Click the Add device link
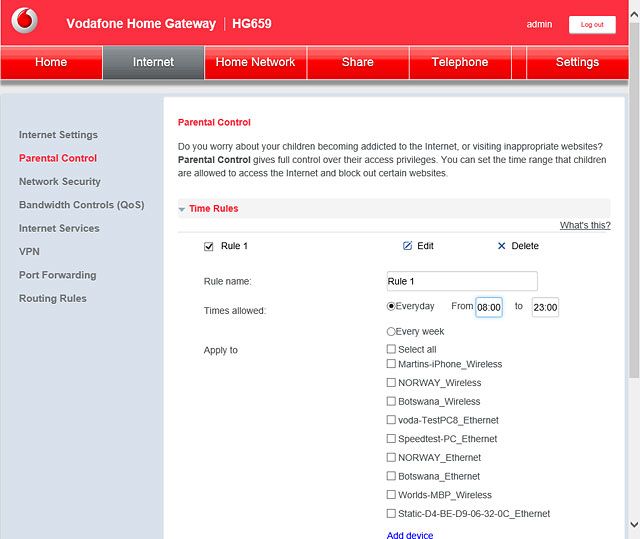The image size is (640, 539). [410, 535]
